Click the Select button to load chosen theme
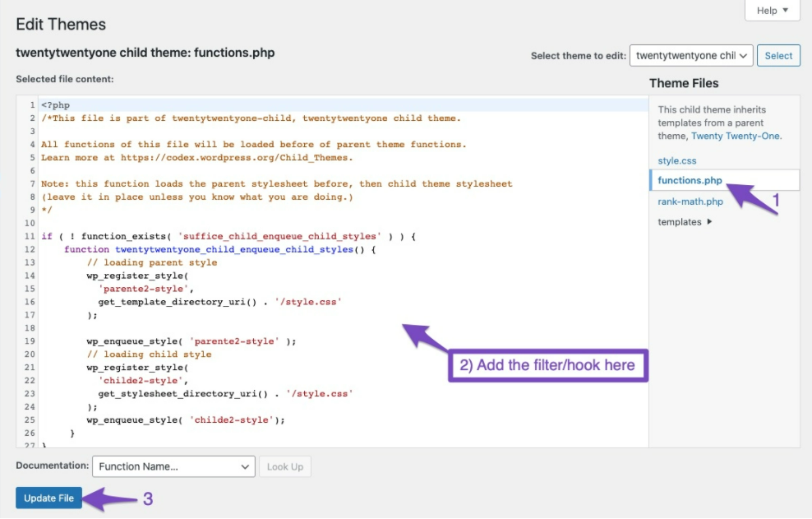 click(x=778, y=55)
